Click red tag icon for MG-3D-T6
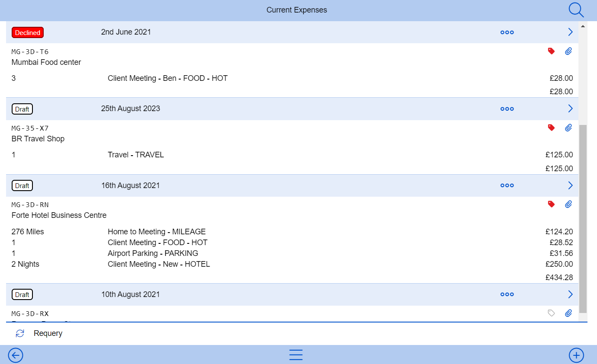Image resolution: width=597 pixels, height=364 pixels. coord(551,51)
